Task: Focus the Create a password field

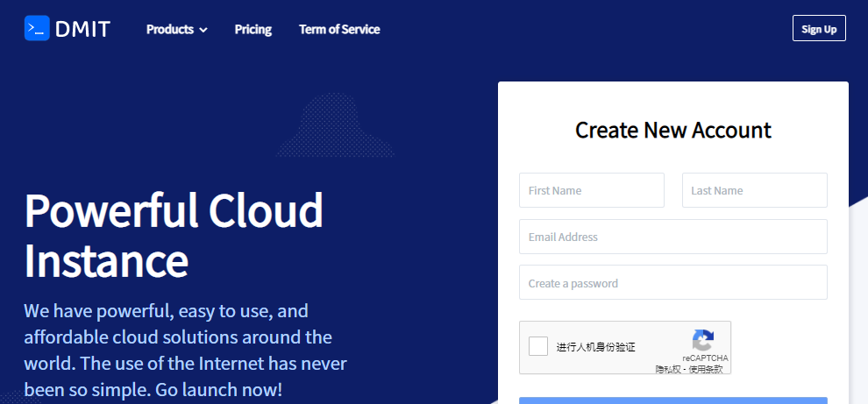Action: [x=672, y=283]
